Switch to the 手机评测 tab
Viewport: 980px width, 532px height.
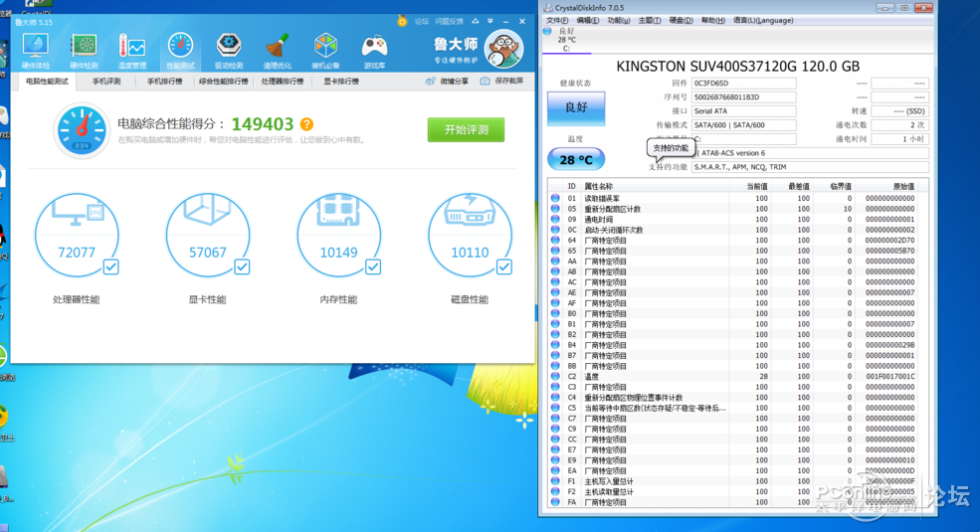pos(106,82)
